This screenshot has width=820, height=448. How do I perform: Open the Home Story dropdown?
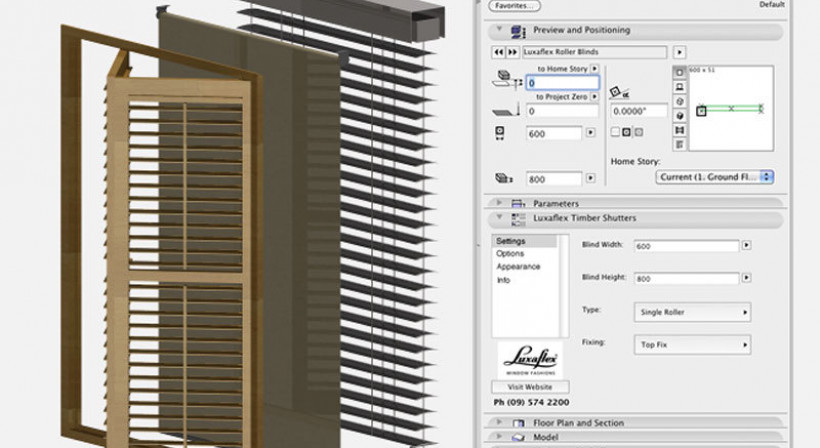(x=715, y=177)
